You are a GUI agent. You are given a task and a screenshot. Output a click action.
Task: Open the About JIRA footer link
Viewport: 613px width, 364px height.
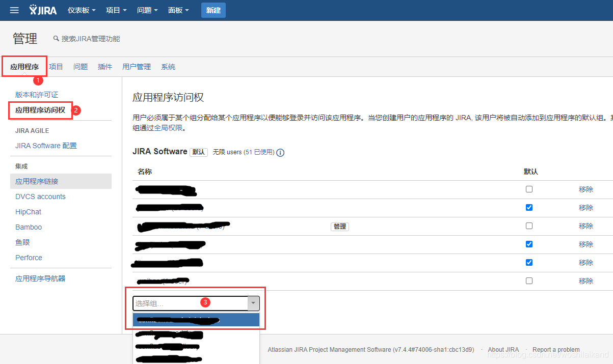point(503,350)
